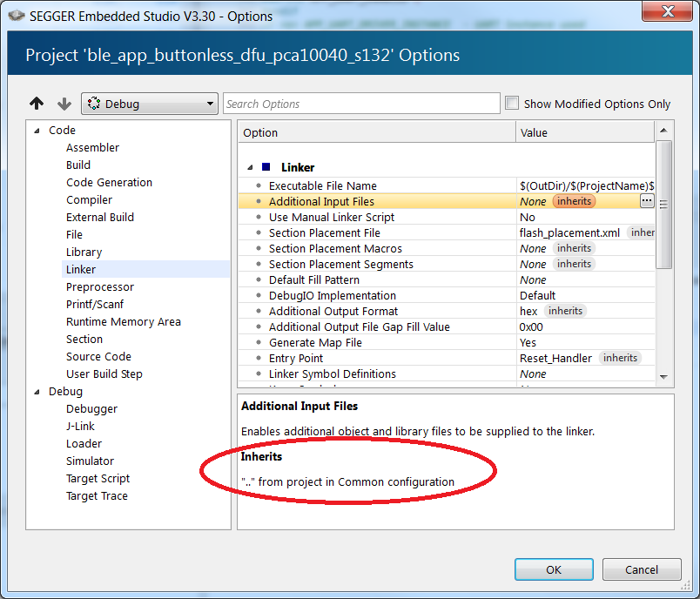700x599 pixels.
Task: Click the blue square Linker group icon
Action: (x=266, y=167)
